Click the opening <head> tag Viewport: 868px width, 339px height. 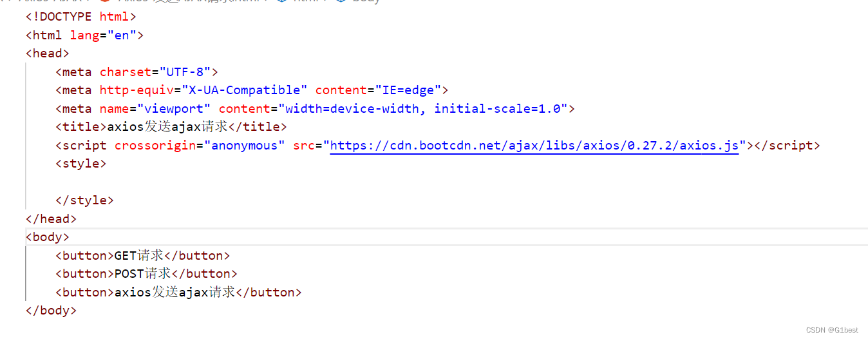click(x=48, y=53)
